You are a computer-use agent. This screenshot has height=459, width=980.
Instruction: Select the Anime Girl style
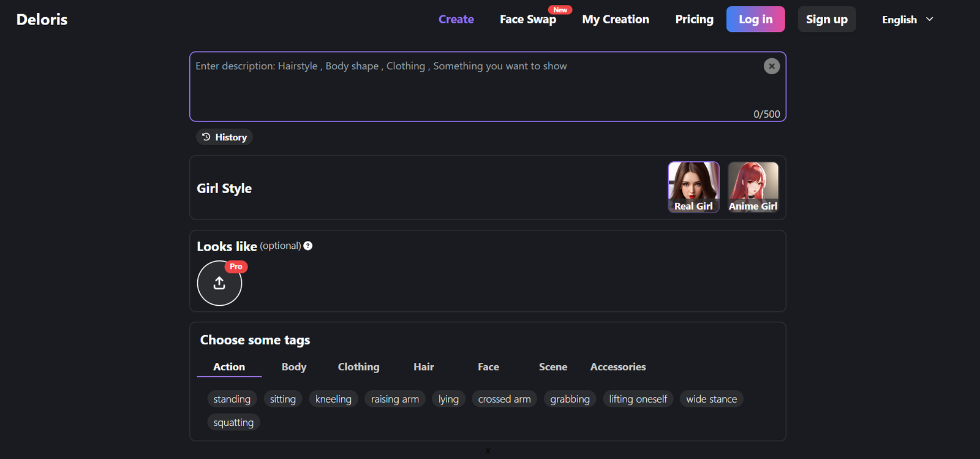(753, 188)
